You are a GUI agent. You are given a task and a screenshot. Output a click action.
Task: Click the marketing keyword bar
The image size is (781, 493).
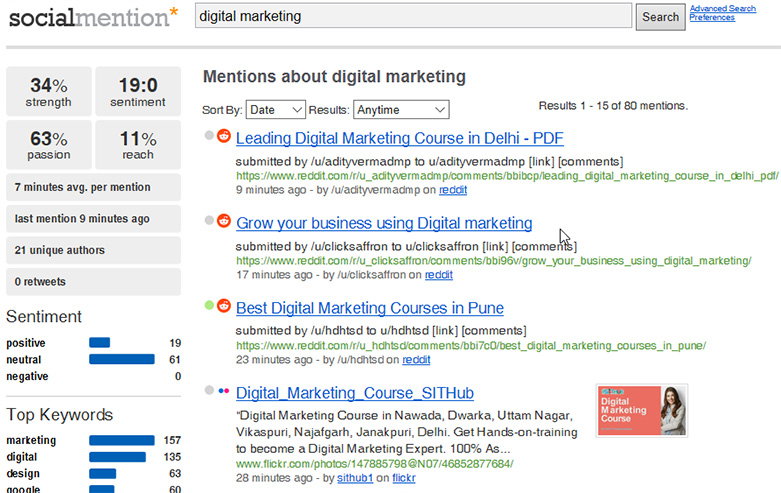122,440
